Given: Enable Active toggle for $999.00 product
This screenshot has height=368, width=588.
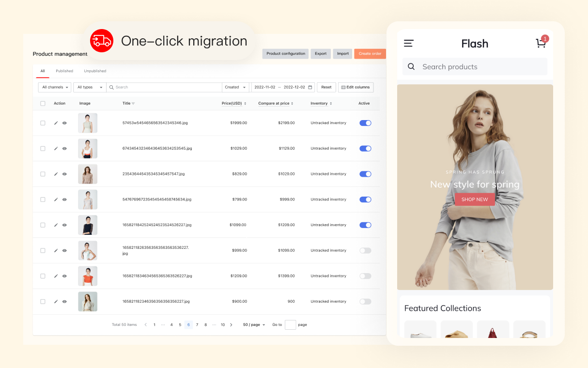Looking at the screenshot, I should [365, 250].
